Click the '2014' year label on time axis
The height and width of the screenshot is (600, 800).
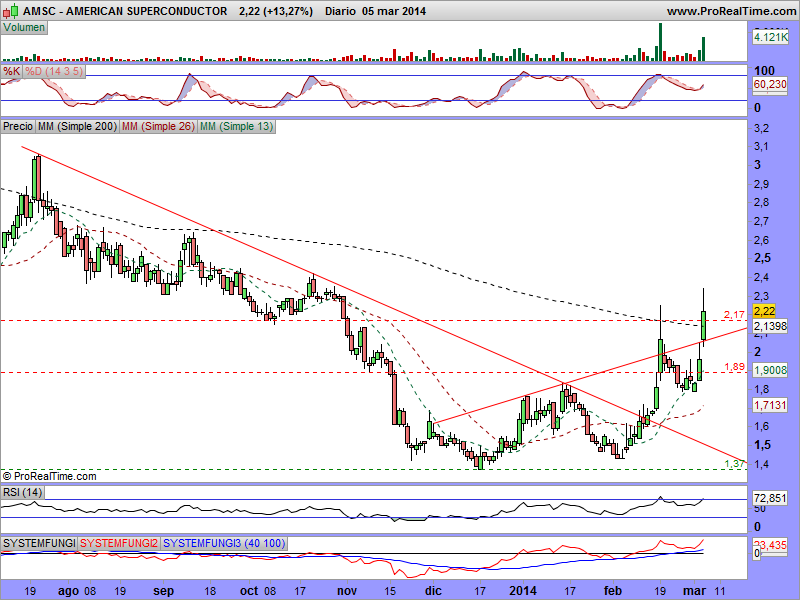[x=523, y=591]
